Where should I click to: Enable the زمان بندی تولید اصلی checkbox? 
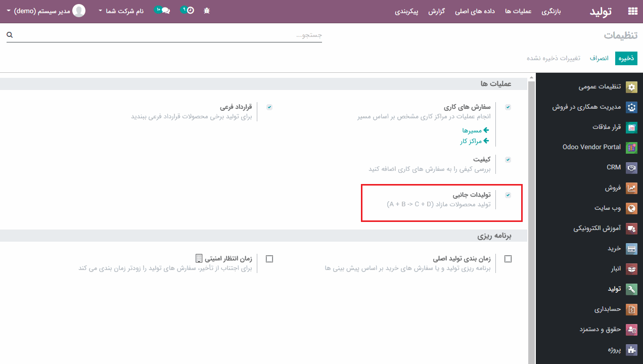(x=508, y=259)
